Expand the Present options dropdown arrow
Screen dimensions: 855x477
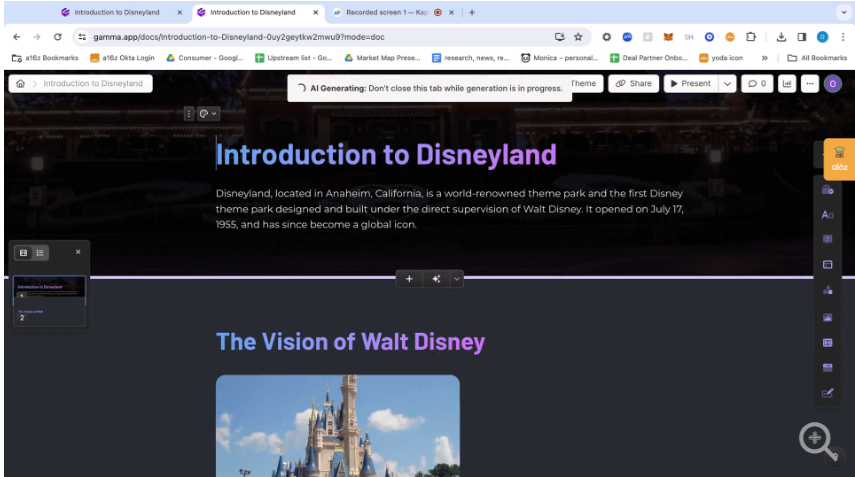tap(727, 83)
